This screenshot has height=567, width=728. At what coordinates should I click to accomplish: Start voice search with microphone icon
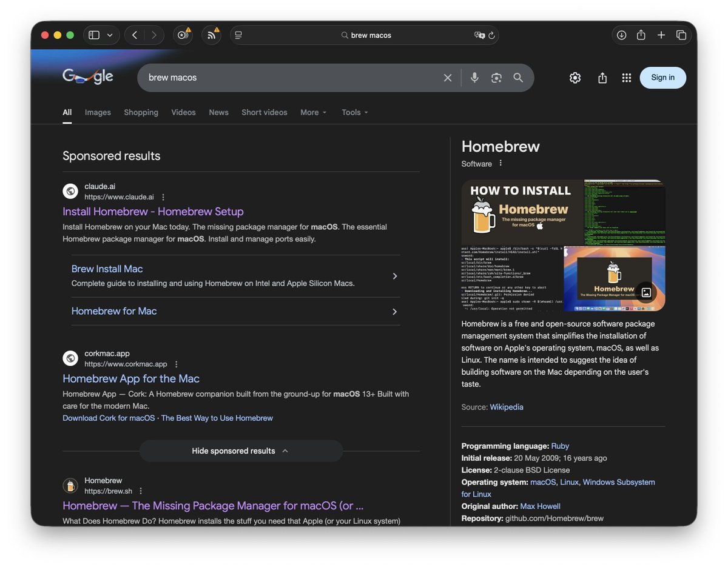474,78
